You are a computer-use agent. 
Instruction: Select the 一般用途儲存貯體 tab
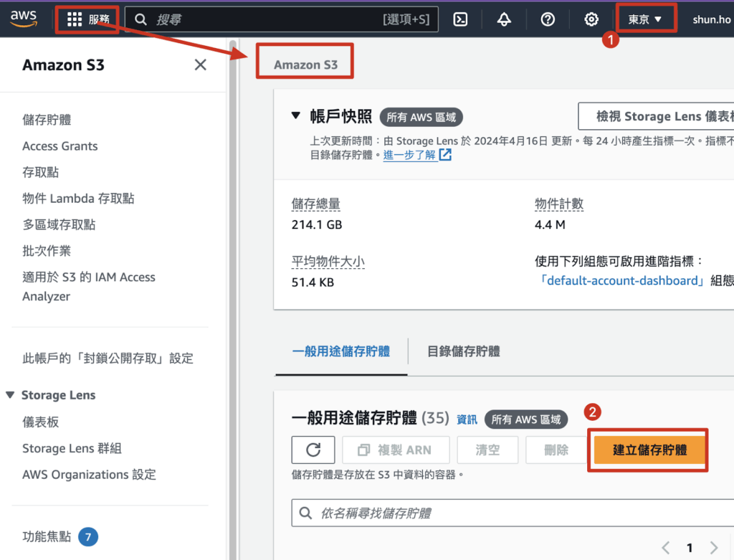click(341, 351)
